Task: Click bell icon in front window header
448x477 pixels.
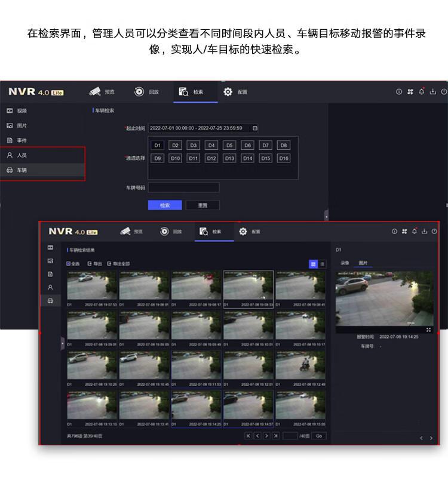Action: [x=414, y=231]
